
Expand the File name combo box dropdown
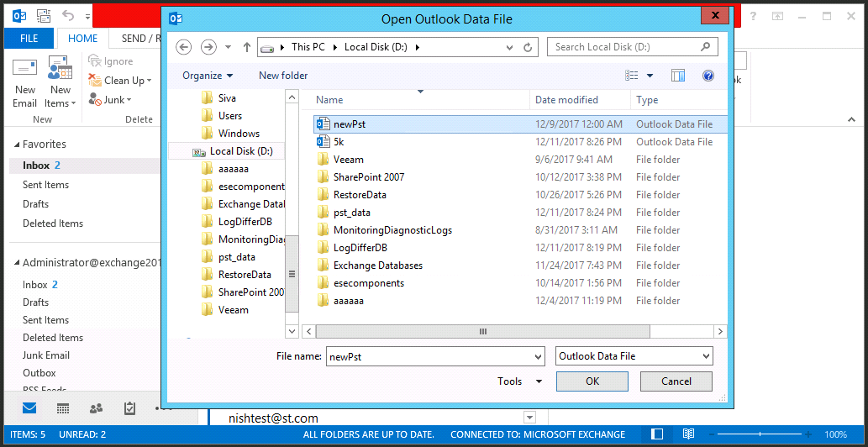tap(538, 357)
